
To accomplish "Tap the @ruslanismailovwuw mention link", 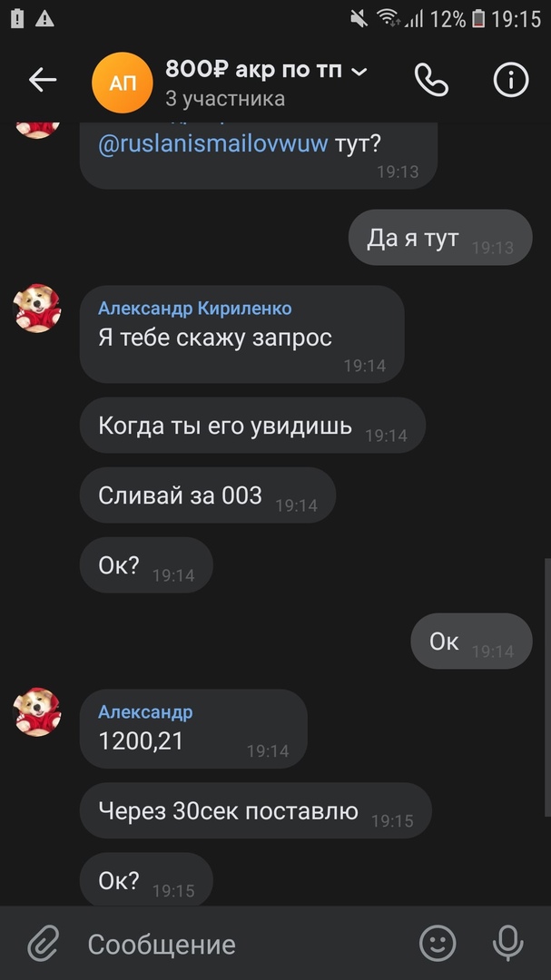I will (x=212, y=144).
